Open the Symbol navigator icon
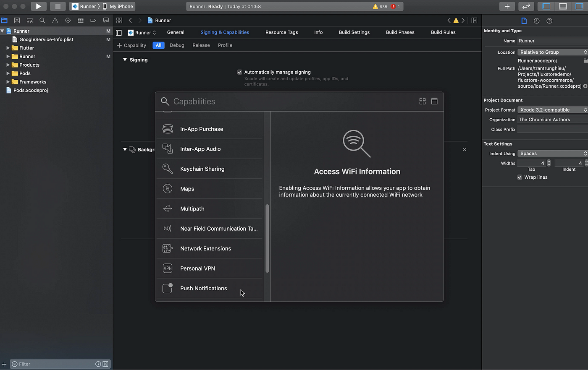The height and width of the screenshot is (370, 588). click(29, 20)
